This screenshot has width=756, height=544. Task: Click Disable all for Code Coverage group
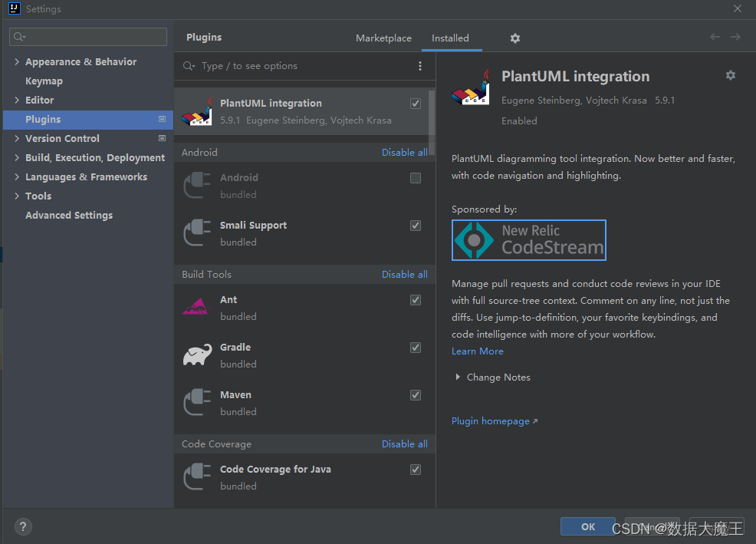[x=405, y=444]
